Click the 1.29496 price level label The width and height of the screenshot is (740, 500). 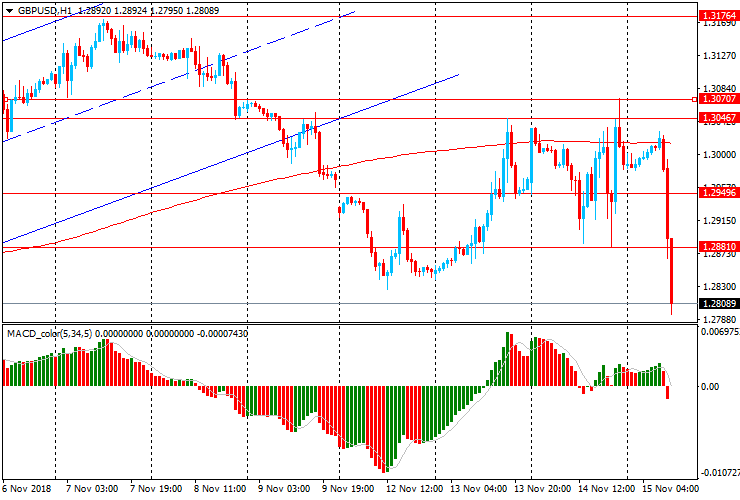(x=719, y=193)
